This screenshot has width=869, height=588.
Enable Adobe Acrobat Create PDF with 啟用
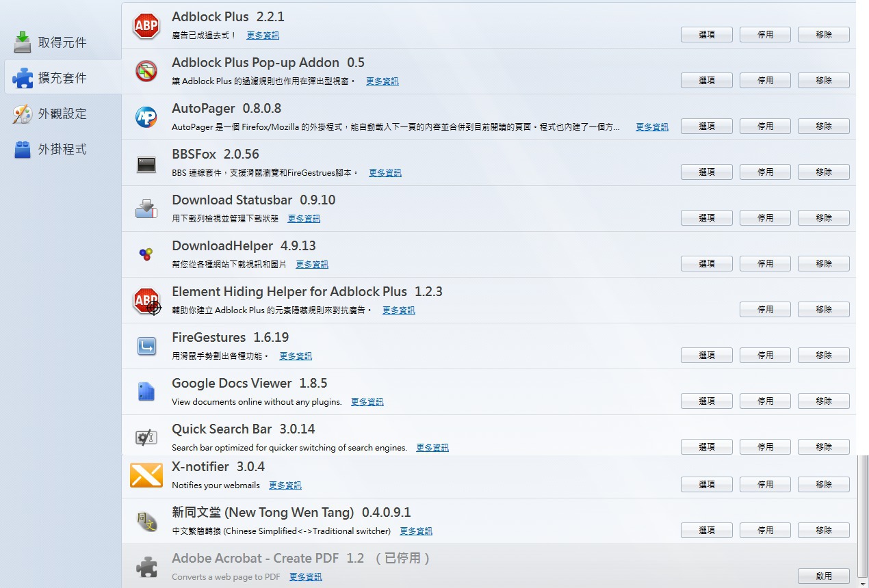pyautogui.click(x=824, y=576)
